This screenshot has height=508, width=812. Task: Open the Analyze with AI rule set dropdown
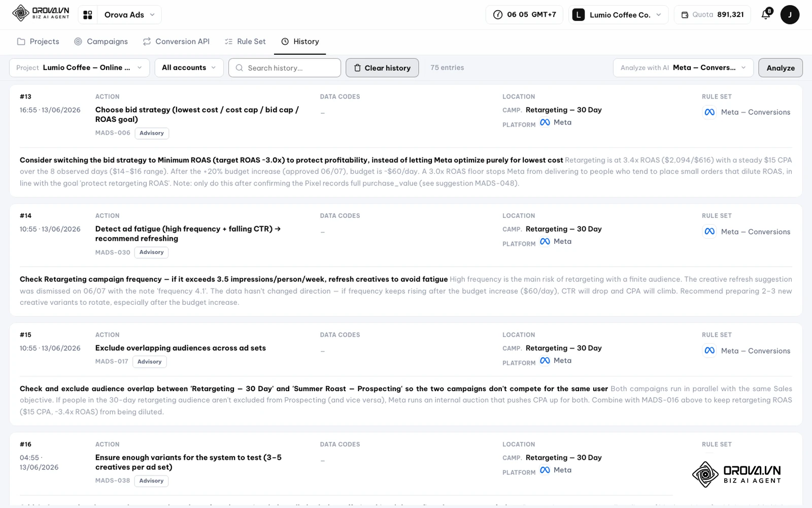[x=683, y=68]
